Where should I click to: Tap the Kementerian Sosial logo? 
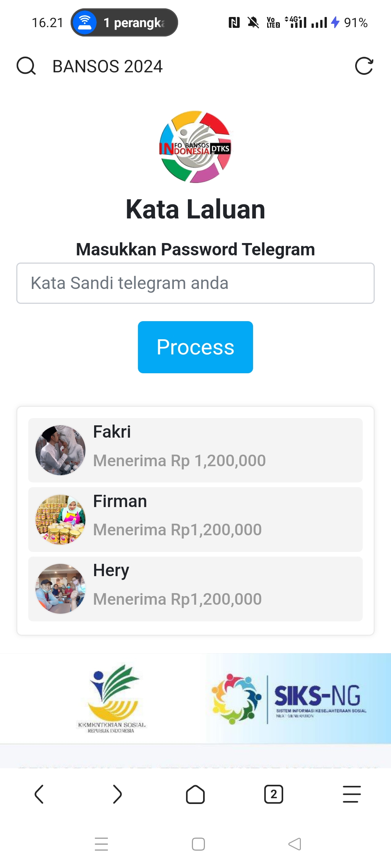[109, 698]
